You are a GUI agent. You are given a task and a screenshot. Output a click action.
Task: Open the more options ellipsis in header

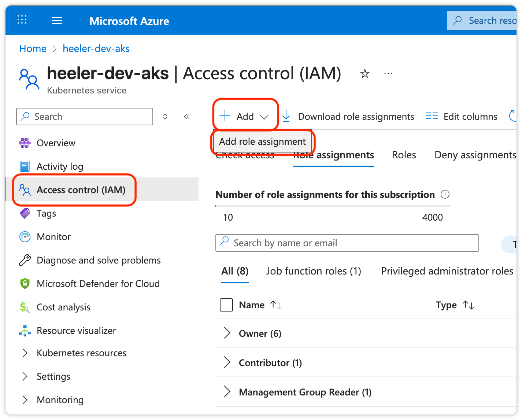pos(388,74)
